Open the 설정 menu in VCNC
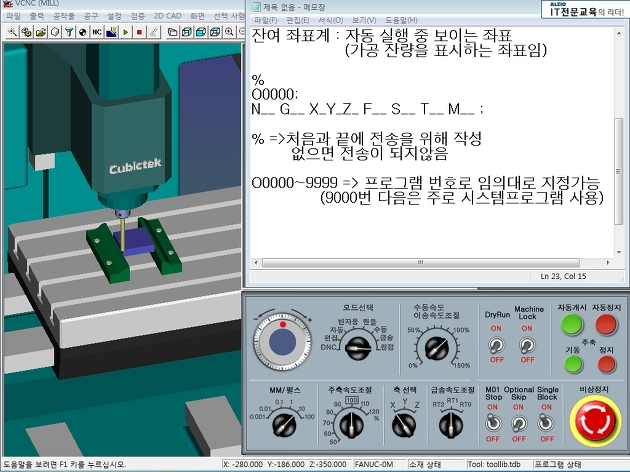The height and width of the screenshot is (472, 630). [114, 16]
